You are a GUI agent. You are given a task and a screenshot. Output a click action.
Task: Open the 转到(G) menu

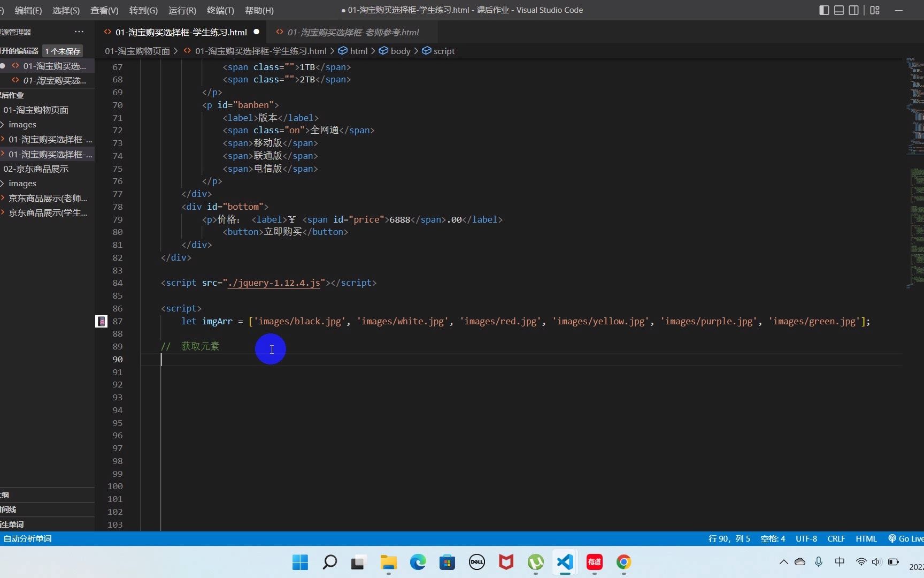pyautogui.click(x=143, y=10)
